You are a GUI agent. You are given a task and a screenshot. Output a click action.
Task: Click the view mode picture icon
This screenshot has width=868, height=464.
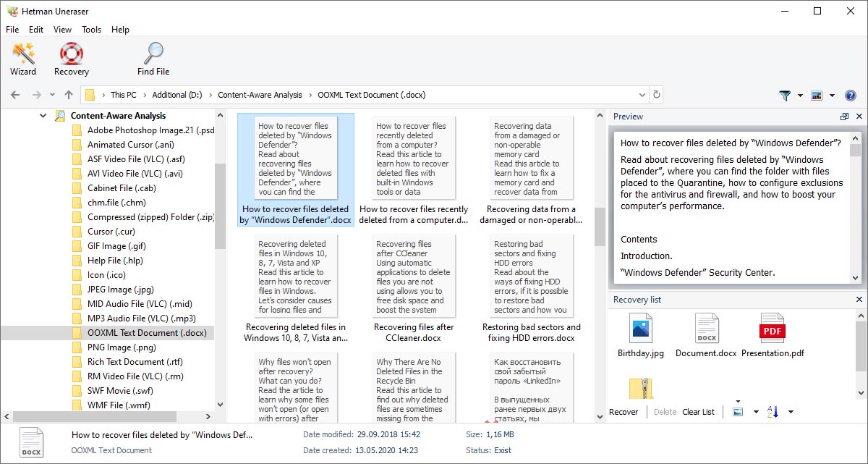pos(817,96)
